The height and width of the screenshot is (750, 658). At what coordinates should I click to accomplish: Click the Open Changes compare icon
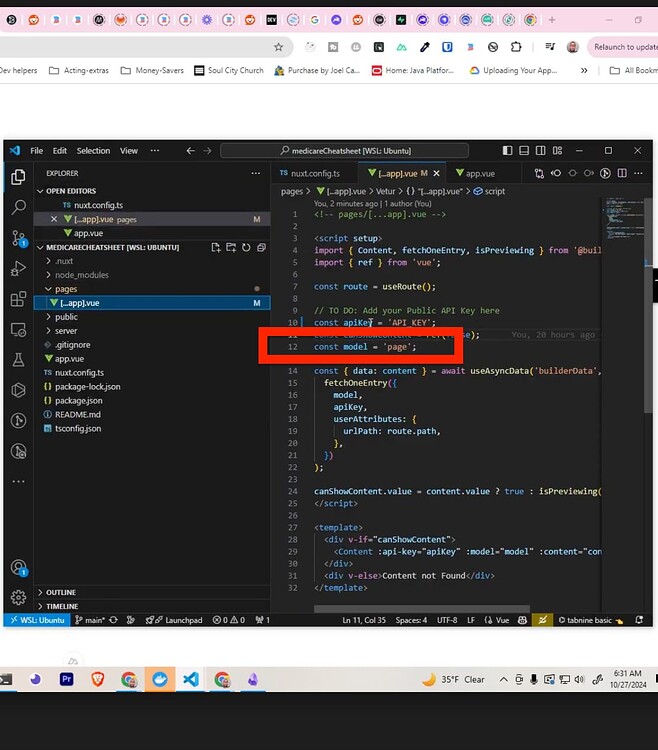[x=539, y=173]
